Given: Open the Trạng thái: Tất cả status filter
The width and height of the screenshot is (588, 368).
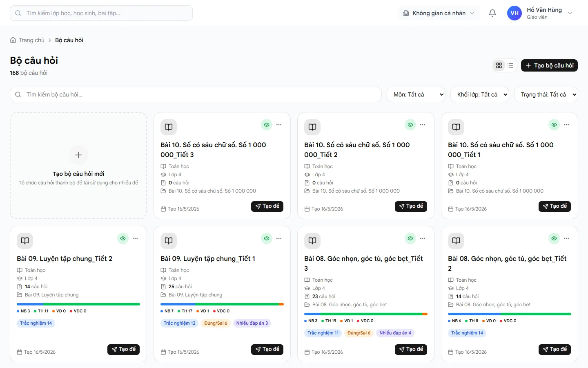Looking at the screenshot, I should point(546,94).
